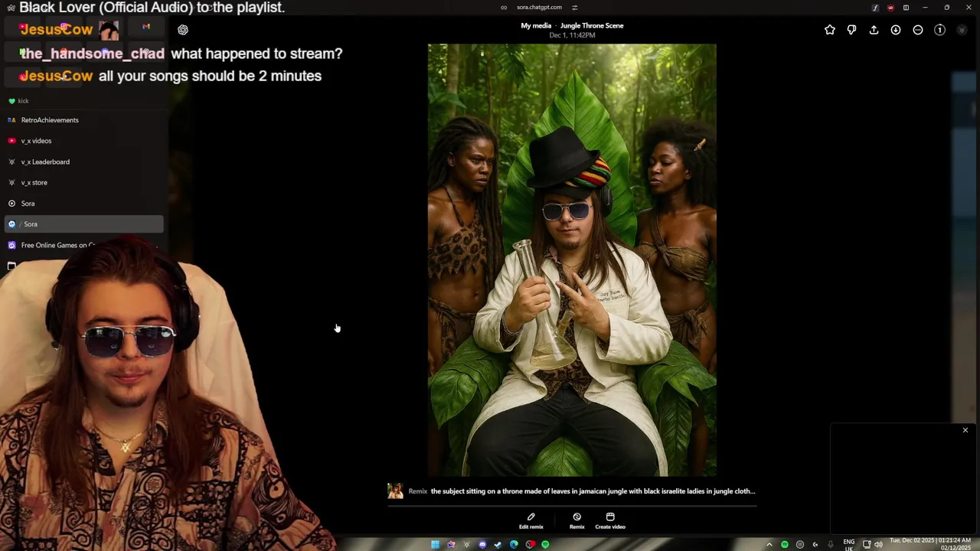Click the red circular app icon on the taskbar
The image size is (980, 551).
530,544
